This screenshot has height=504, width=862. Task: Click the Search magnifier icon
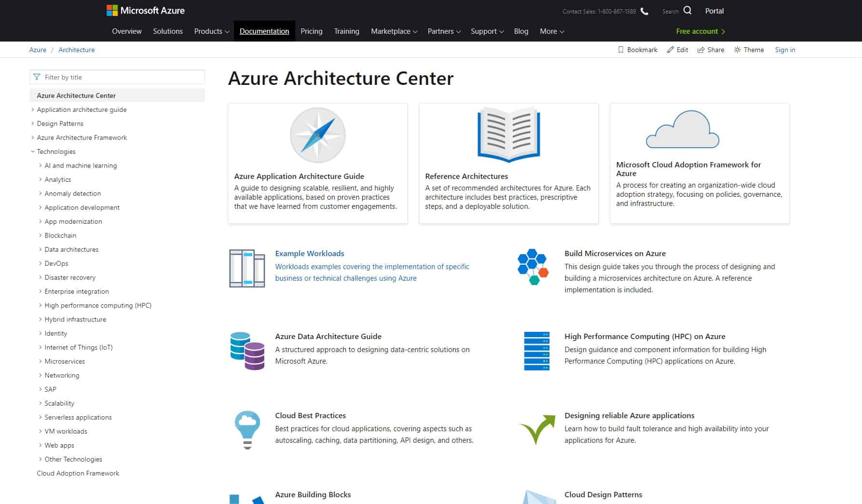pos(687,11)
